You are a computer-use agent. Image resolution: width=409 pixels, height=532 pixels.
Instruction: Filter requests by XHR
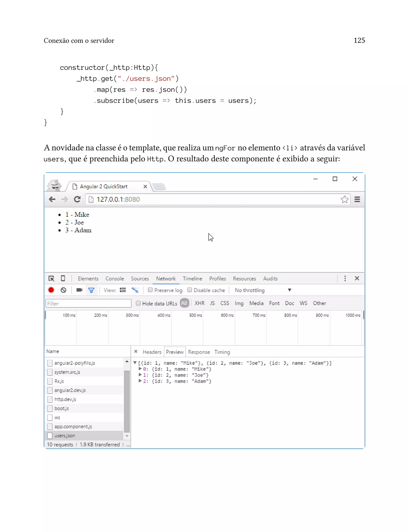pyautogui.click(x=199, y=303)
